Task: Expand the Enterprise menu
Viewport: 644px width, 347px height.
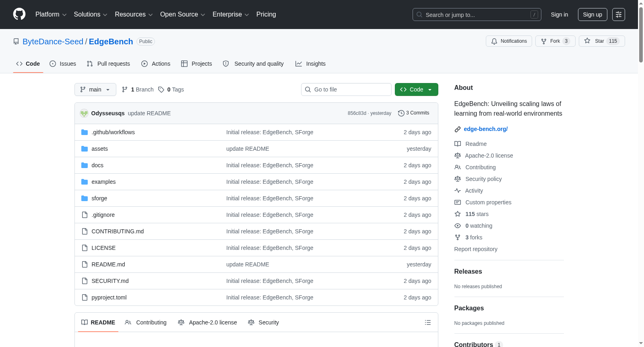Action: [x=231, y=15]
